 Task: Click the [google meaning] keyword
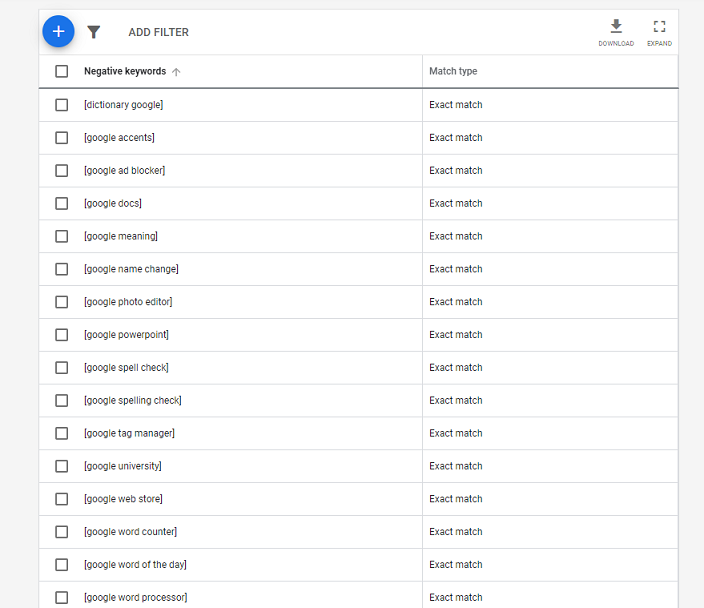121,236
